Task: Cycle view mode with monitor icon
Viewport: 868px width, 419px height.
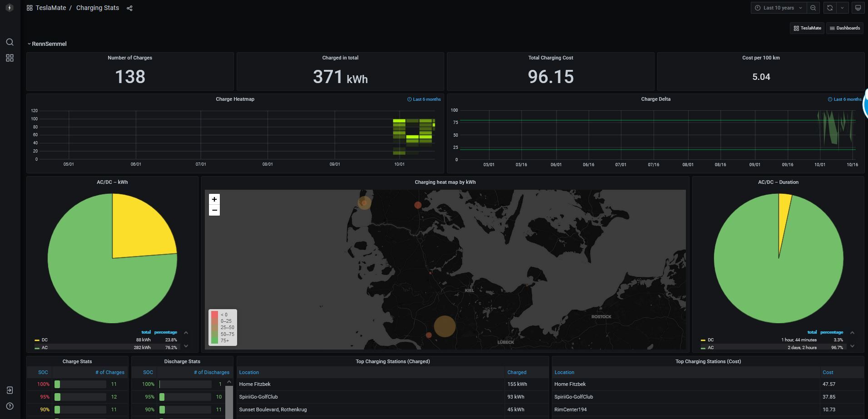Action: 858,8
